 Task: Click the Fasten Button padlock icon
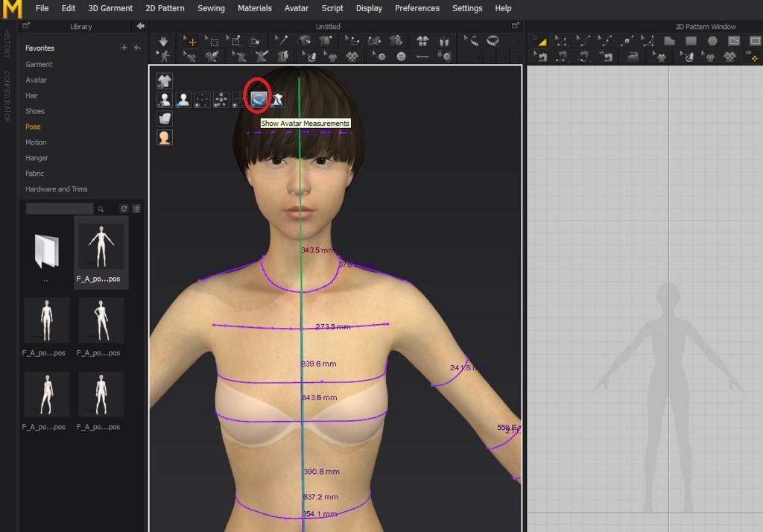coord(444,57)
